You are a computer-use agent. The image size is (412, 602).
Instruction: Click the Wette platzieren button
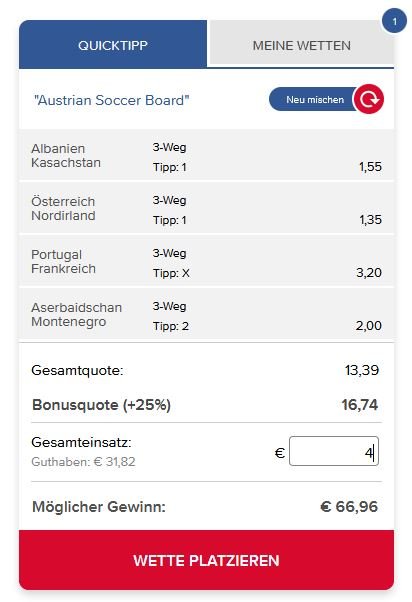tap(207, 560)
